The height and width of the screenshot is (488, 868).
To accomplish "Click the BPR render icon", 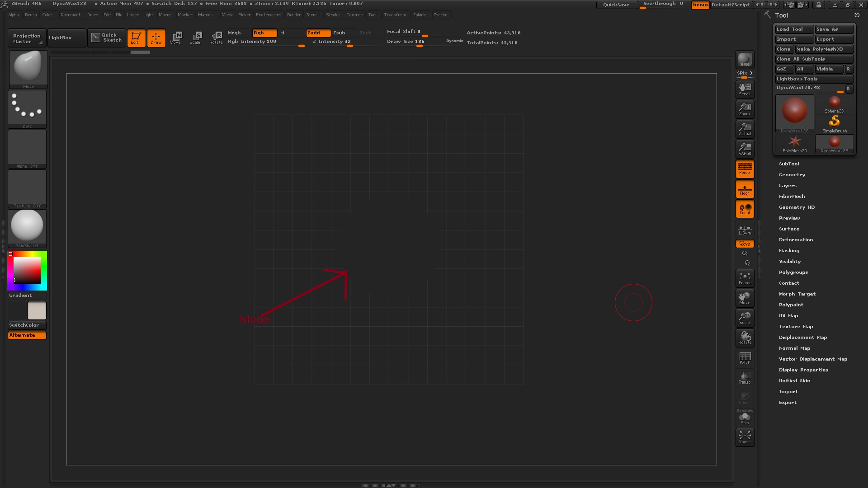I will (x=745, y=60).
